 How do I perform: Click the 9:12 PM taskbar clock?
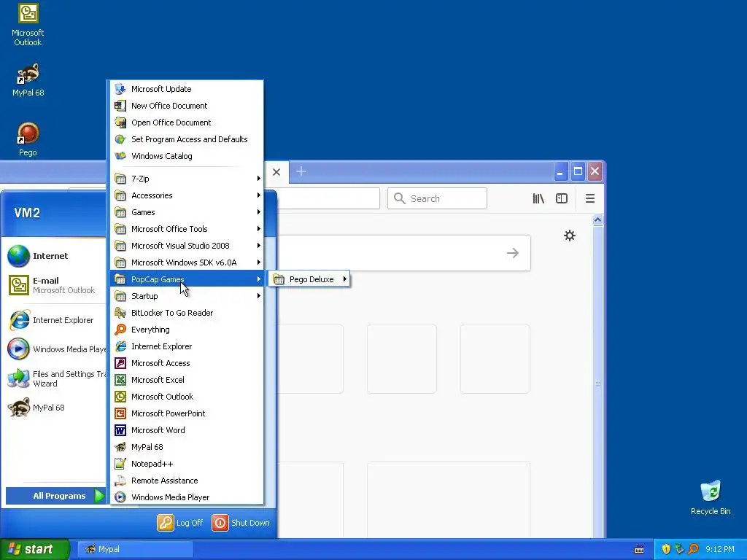click(720, 549)
